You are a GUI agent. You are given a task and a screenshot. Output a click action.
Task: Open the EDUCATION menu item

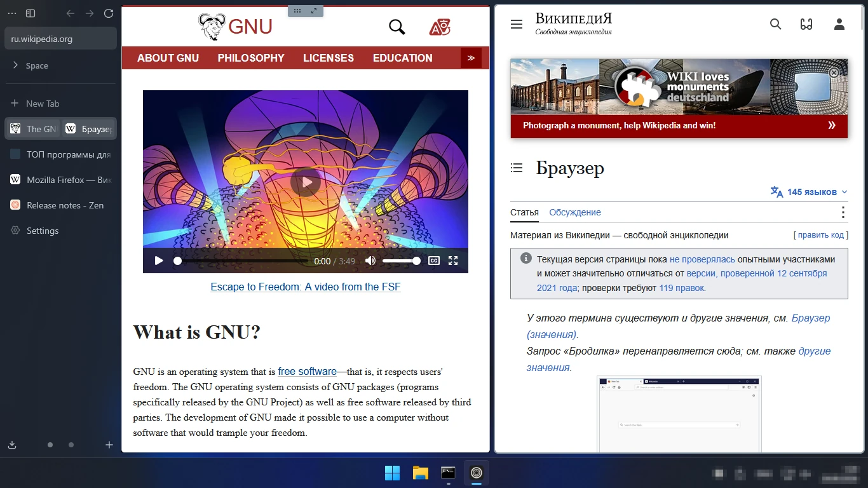click(x=403, y=58)
